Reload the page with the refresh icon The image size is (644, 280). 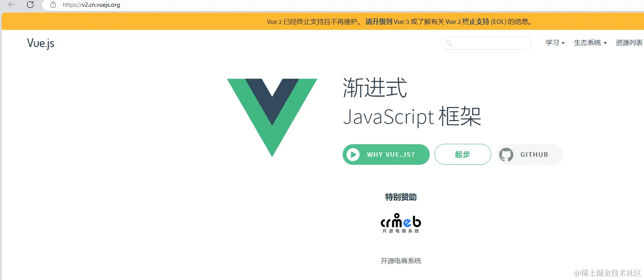(x=30, y=5)
